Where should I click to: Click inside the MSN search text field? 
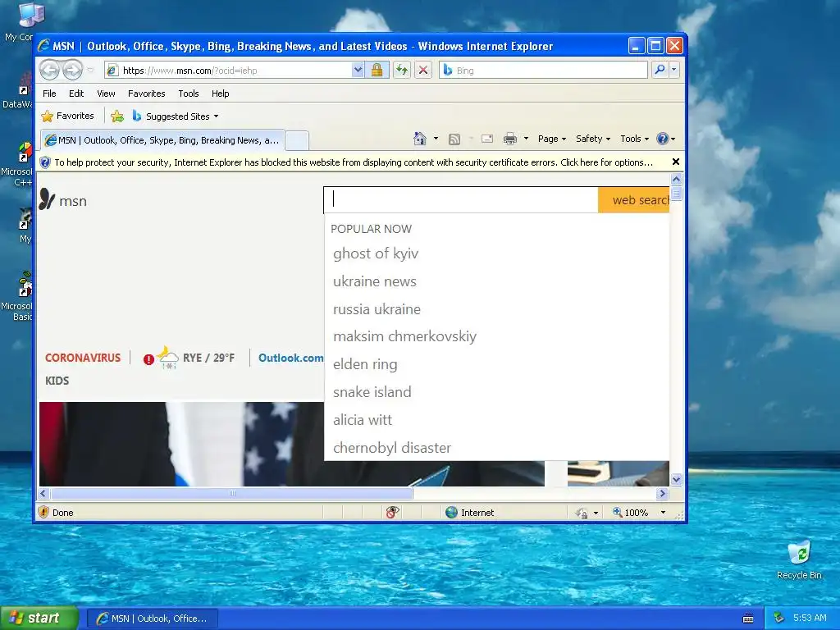coord(461,200)
